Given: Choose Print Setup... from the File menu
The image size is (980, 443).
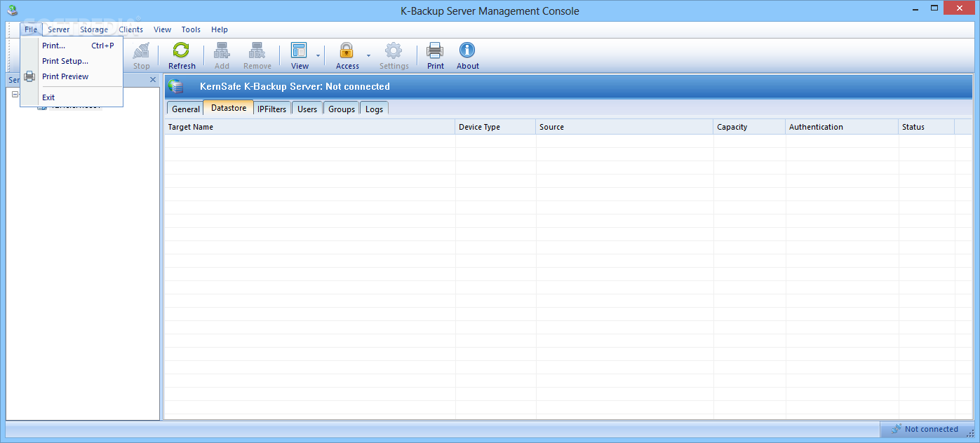Looking at the screenshot, I should pyautogui.click(x=72, y=61).
